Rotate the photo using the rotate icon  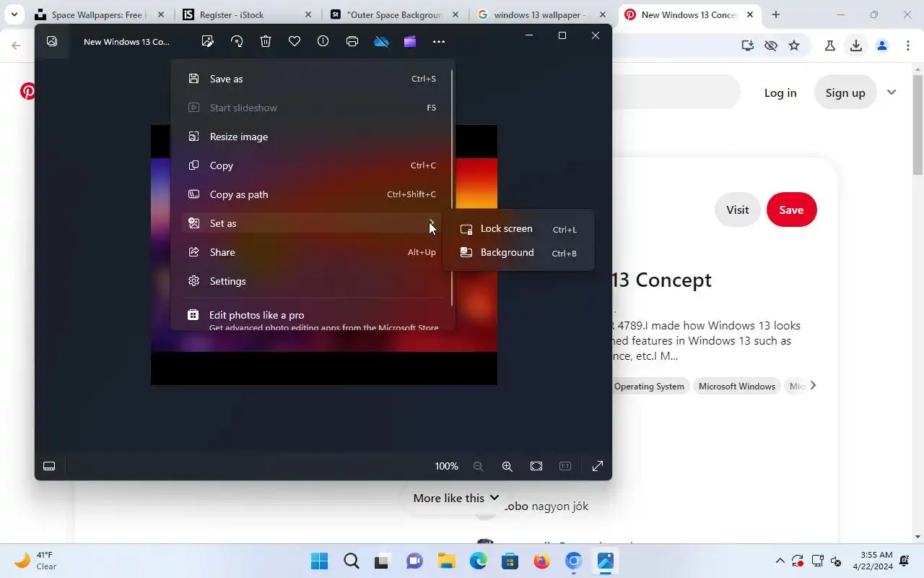(x=237, y=42)
